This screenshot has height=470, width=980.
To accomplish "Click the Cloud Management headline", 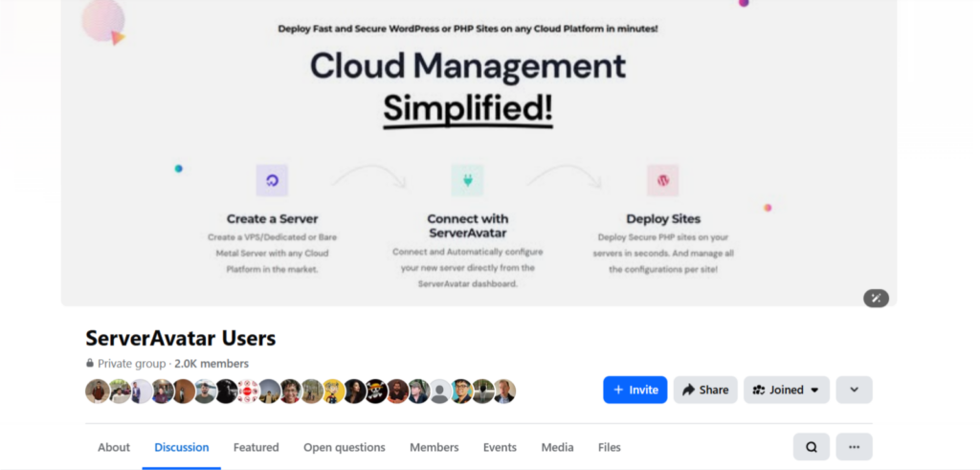I will (467, 66).
